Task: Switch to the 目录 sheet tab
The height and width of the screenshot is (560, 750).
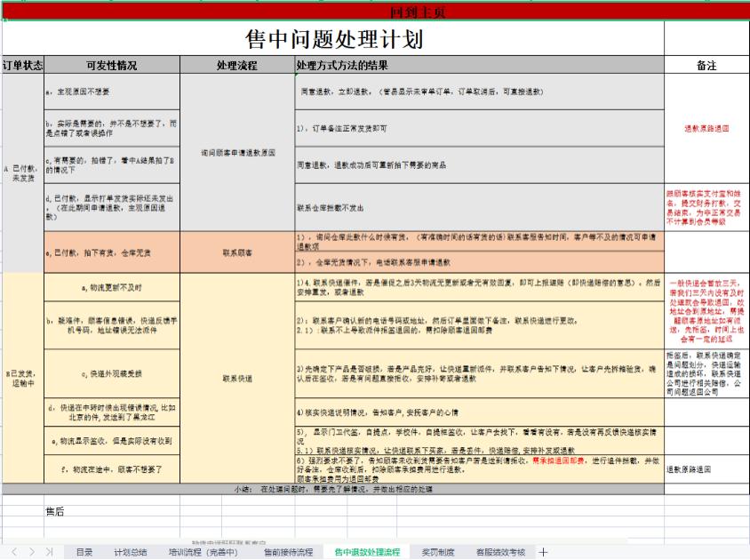Action: tap(87, 549)
